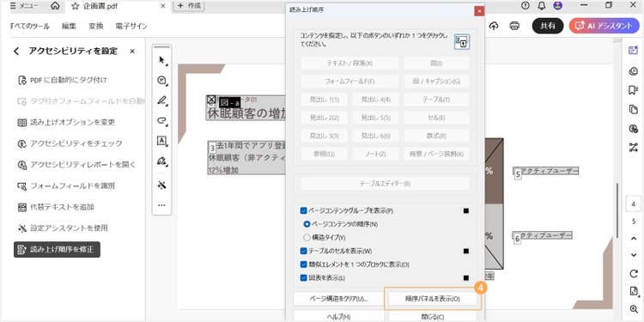Toggle 図表を表示 checkbox
The image size is (644, 322).
pyautogui.click(x=304, y=277)
